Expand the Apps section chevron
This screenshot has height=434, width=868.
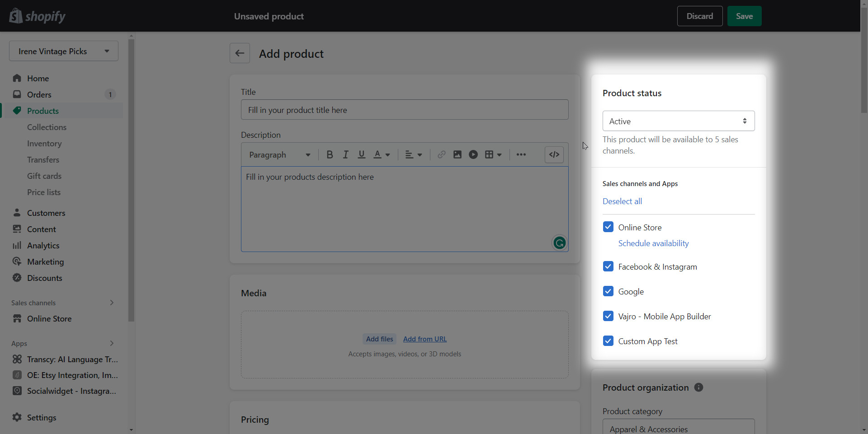pyautogui.click(x=112, y=343)
